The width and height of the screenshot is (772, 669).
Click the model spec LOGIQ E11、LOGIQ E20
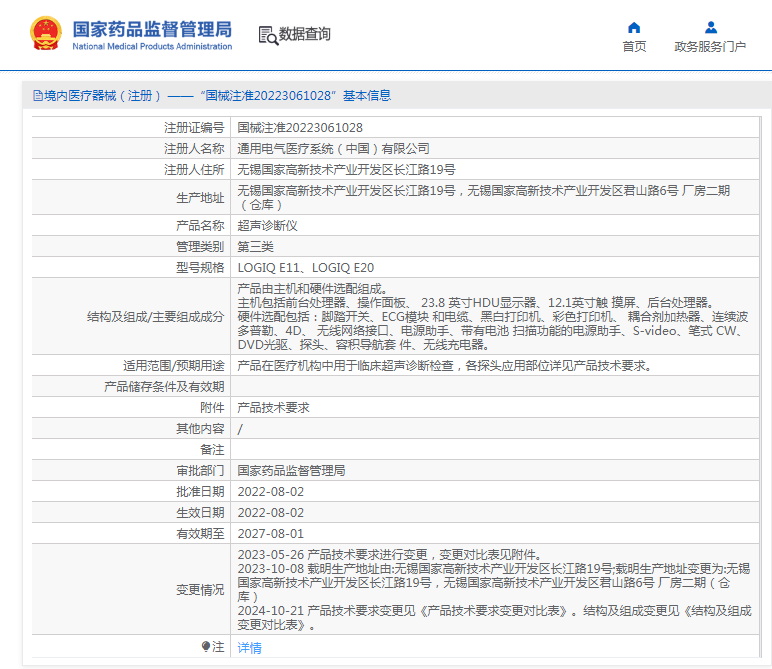pyautogui.click(x=305, y=268)
